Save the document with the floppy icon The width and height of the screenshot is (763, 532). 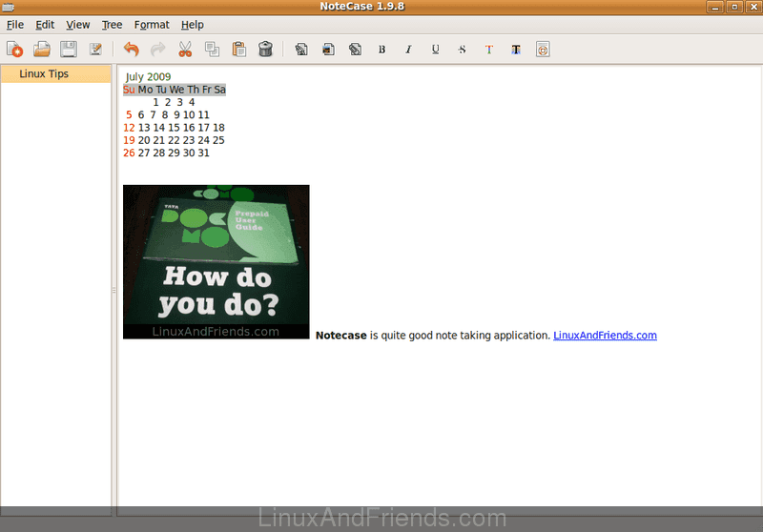point(69,50)
